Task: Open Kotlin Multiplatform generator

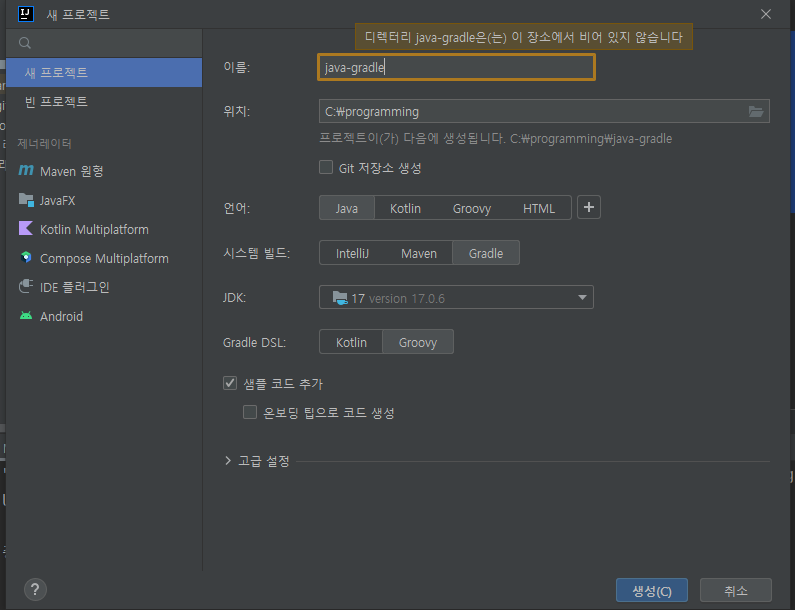Action: 104,229
